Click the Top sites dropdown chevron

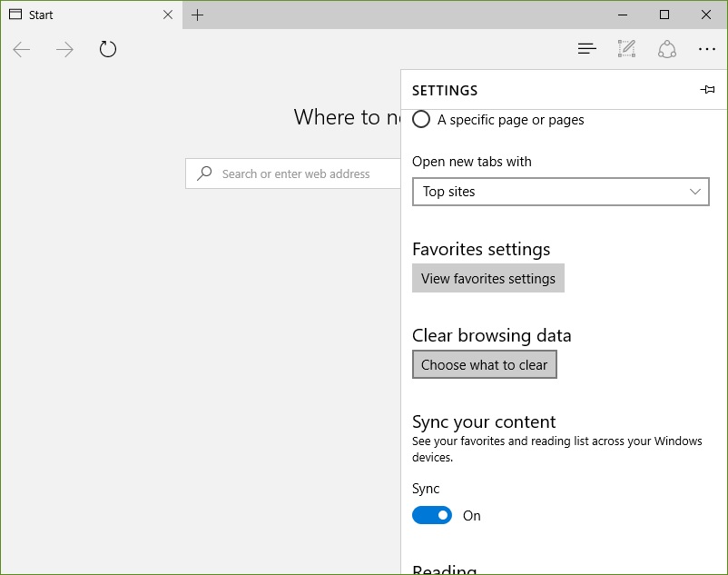[695, 192]
